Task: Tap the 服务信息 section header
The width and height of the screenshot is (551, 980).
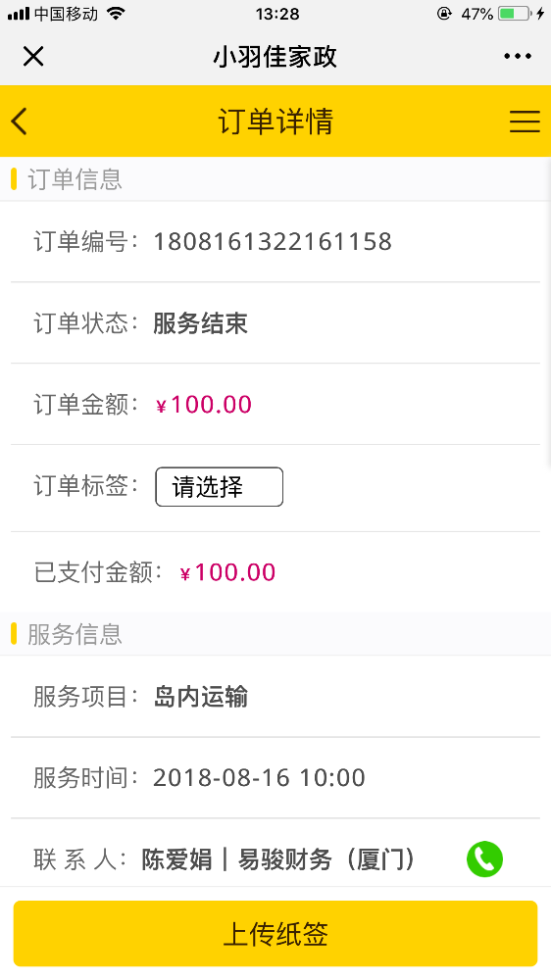Action: click(x=75, y=634)
